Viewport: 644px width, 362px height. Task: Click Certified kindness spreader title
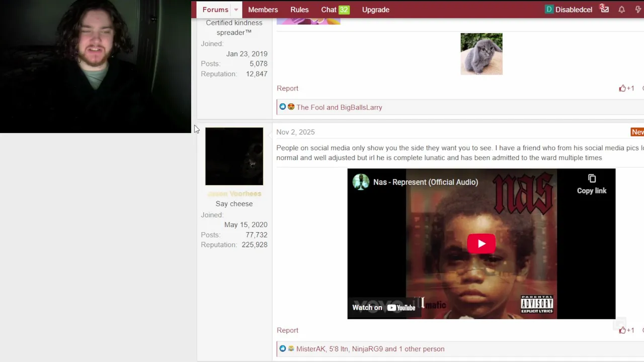coord(234,28)
